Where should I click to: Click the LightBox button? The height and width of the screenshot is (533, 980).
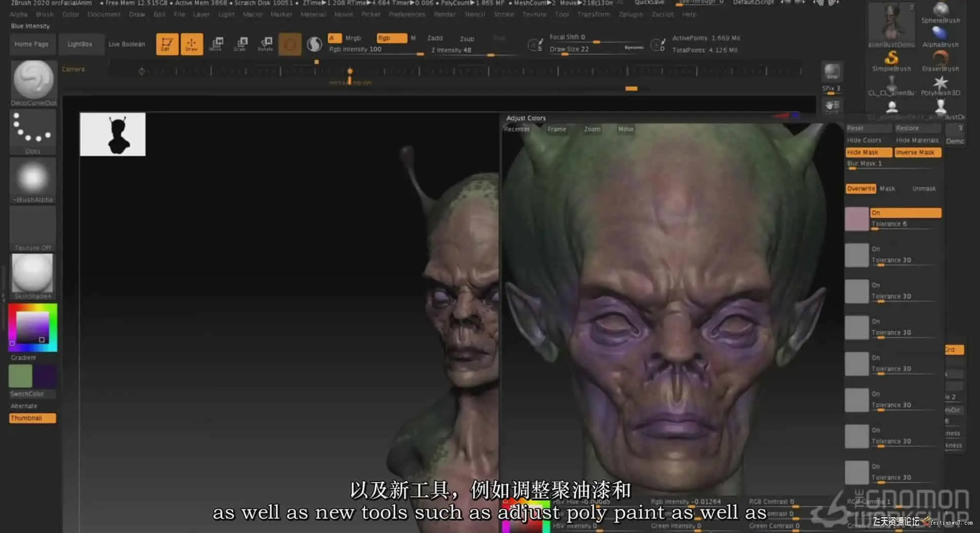(x=80, y=44)
